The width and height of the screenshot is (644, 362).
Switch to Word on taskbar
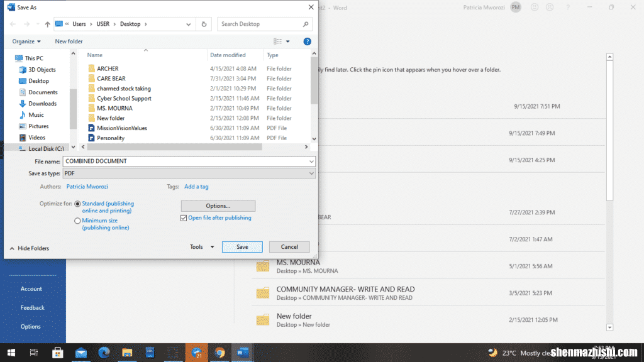243,353
